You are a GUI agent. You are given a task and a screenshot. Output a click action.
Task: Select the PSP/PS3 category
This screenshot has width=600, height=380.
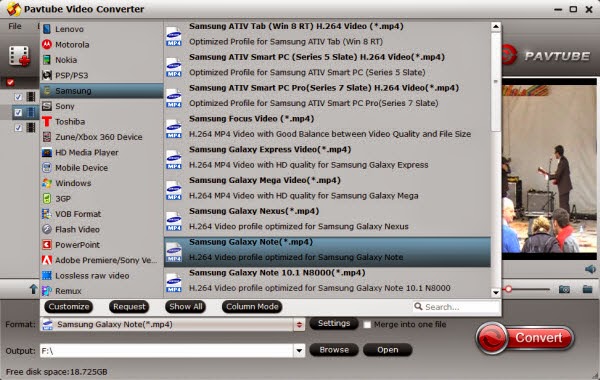click(101, 75)
